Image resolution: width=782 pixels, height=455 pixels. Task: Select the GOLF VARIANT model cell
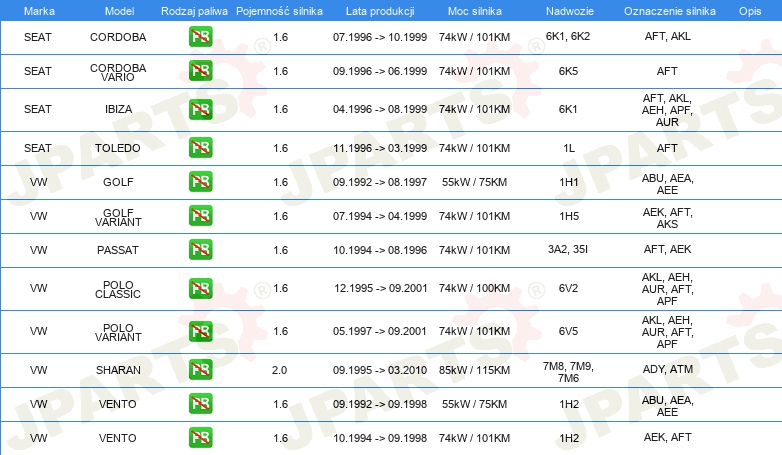tap(118, 218)
